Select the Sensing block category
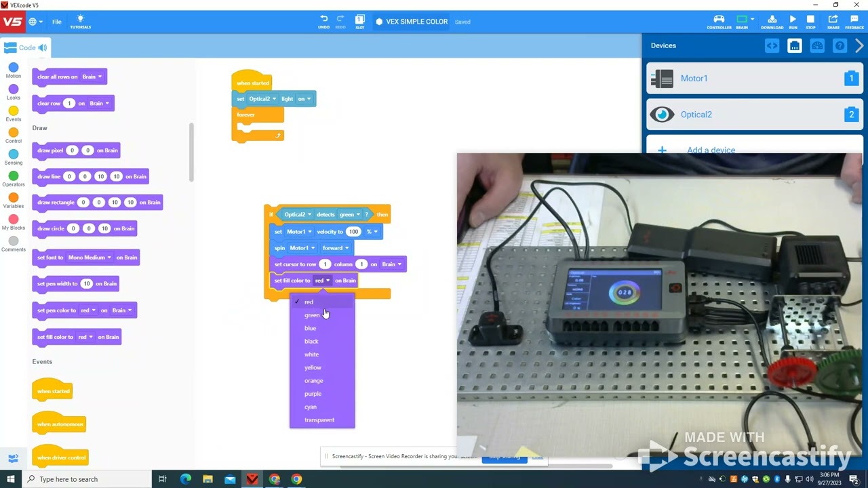Viewport: 868px width, 488px height. pyautogui.click(x=14, y=157)
